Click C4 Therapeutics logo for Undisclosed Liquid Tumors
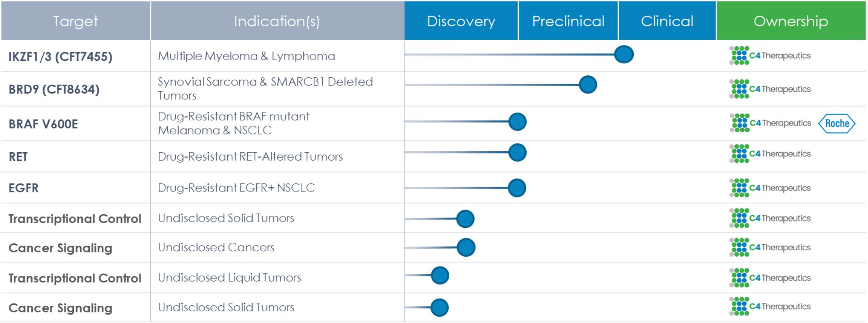Image resolution: width=868 pixels, height=323 pixels. point(770,278)
